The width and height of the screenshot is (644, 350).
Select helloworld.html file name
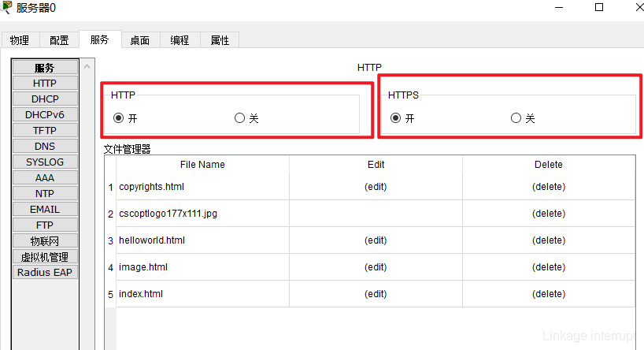pos(152,240)
